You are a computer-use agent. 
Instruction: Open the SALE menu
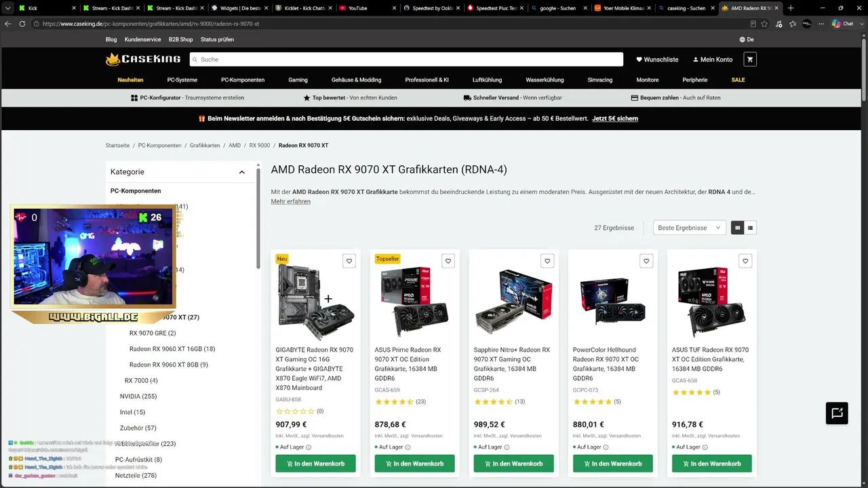(738, 80)
